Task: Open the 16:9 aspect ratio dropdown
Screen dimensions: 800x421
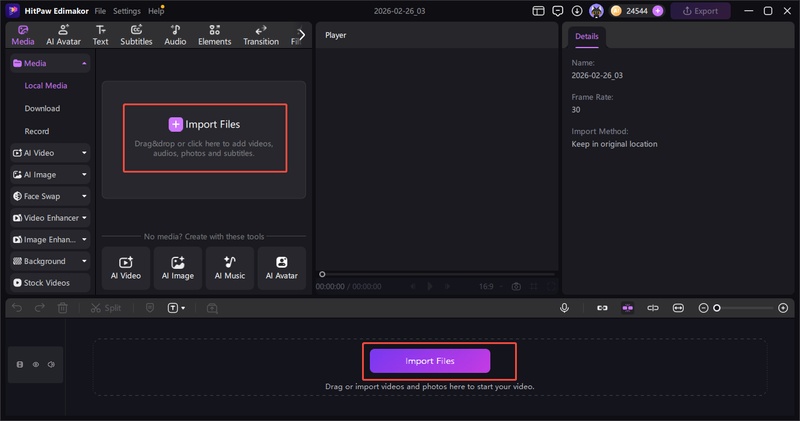Action: (x=490, y=286)
